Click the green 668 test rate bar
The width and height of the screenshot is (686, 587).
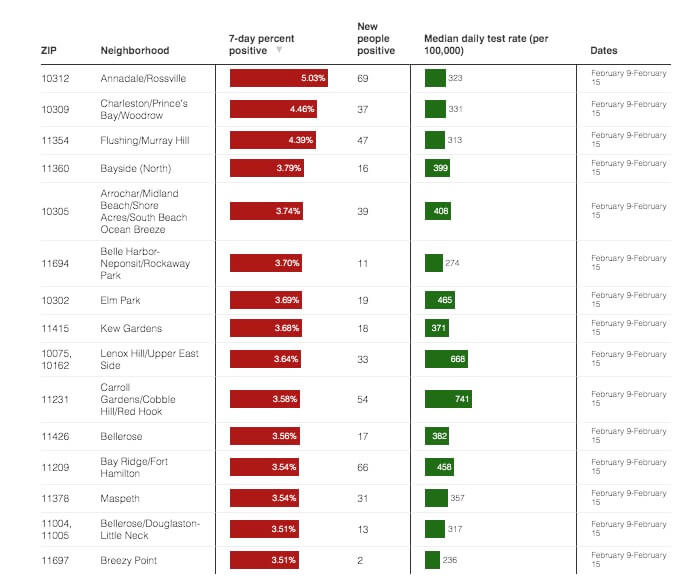click(x=446, y=360)
